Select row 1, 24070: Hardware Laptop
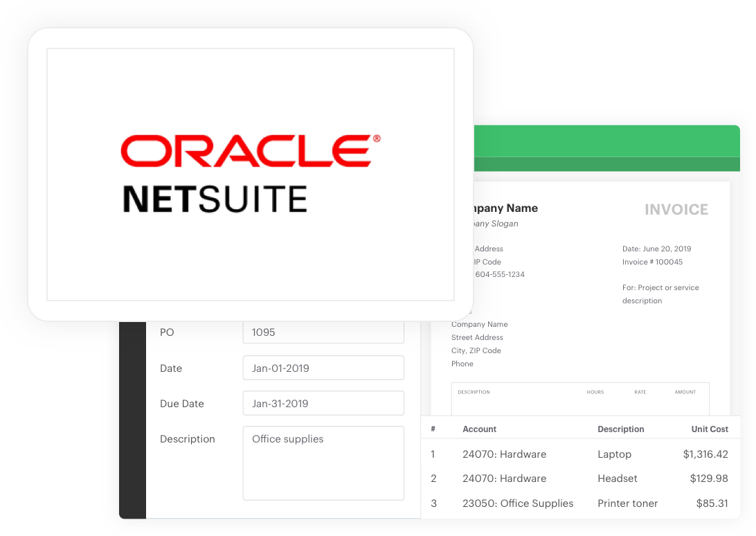 (x=504, y=454)
